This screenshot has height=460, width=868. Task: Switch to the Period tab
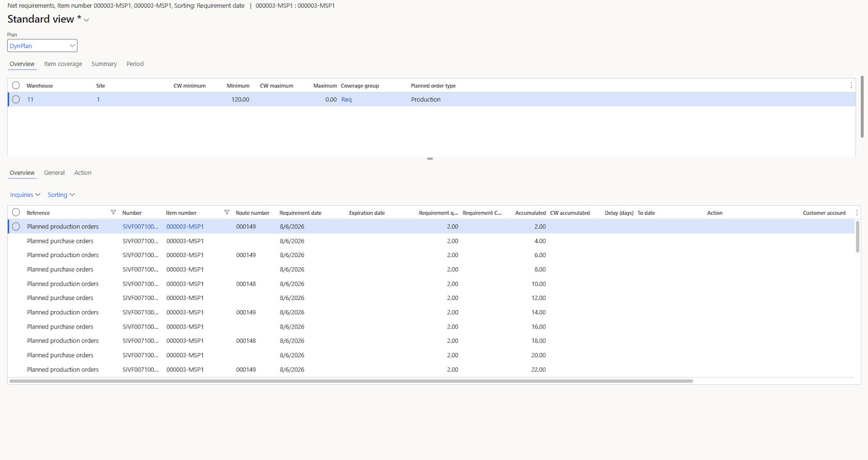click(135, 64)
